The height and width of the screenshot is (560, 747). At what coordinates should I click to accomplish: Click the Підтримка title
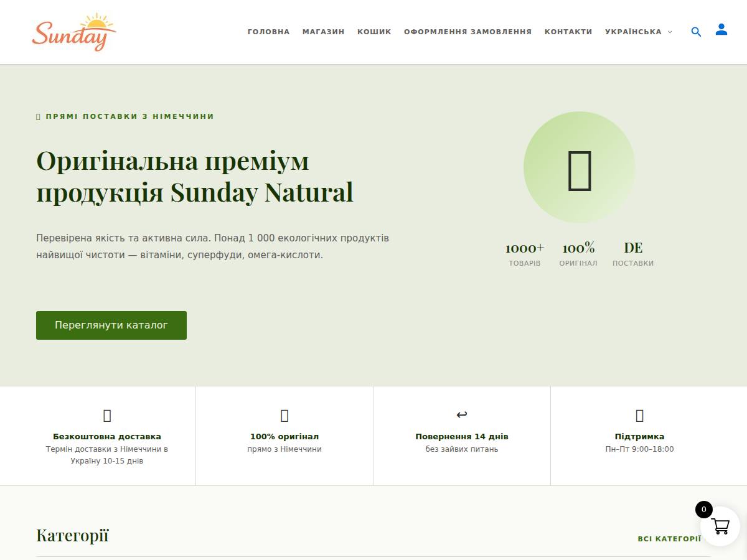tap(639, 437)
